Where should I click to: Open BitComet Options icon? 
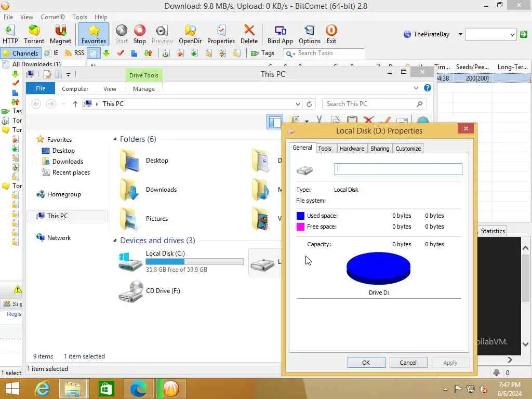click(310, 34)
